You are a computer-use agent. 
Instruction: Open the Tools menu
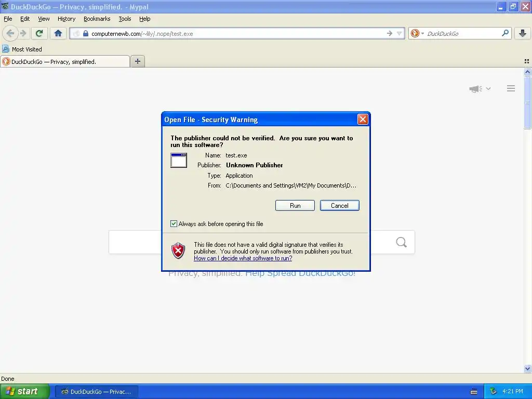point(125,19)
